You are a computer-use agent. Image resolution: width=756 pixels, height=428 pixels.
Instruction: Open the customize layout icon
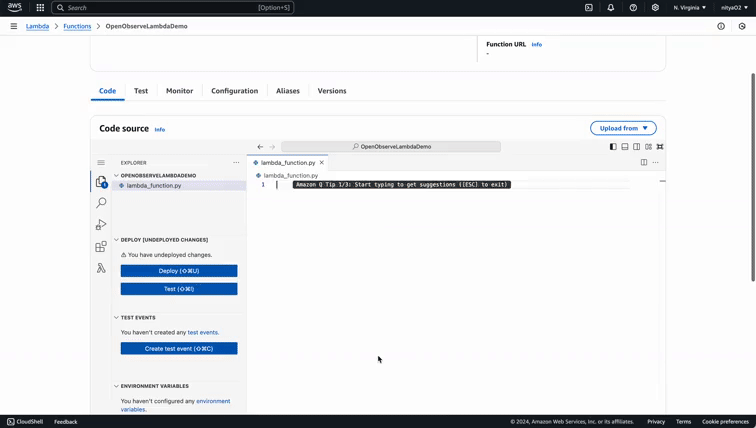pos(648,147)
